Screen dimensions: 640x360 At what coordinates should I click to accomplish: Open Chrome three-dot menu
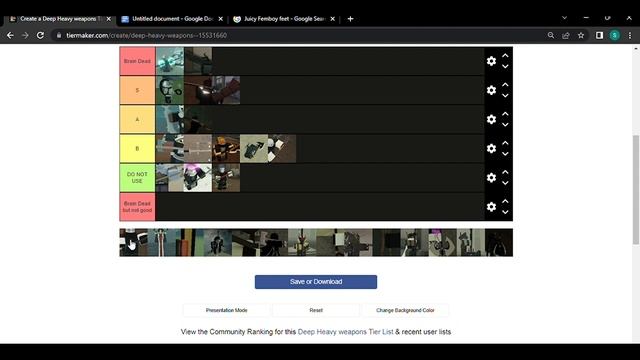pyautogui.click(x=630, y=36)
